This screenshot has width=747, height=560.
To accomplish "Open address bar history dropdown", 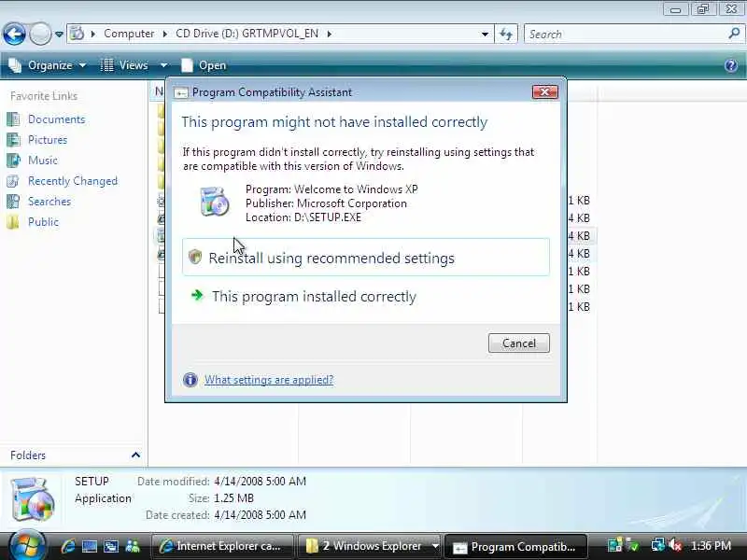I will pos(485,35).
